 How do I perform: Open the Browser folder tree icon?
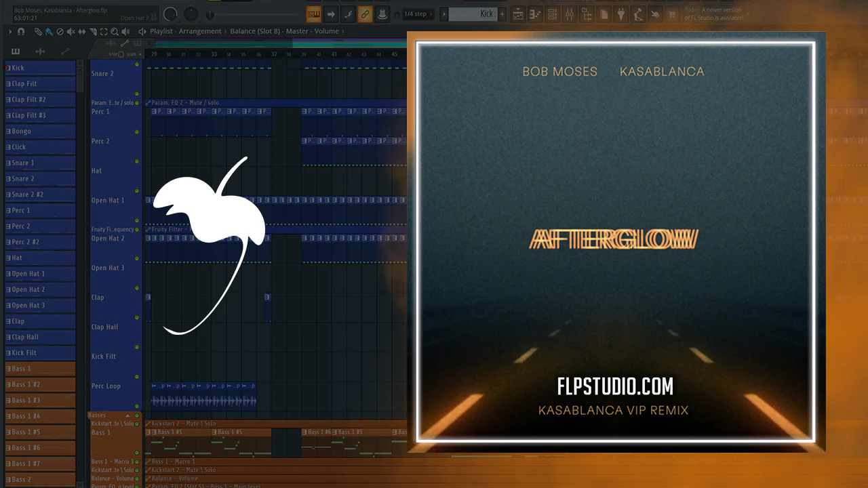(x=587, y=14)
